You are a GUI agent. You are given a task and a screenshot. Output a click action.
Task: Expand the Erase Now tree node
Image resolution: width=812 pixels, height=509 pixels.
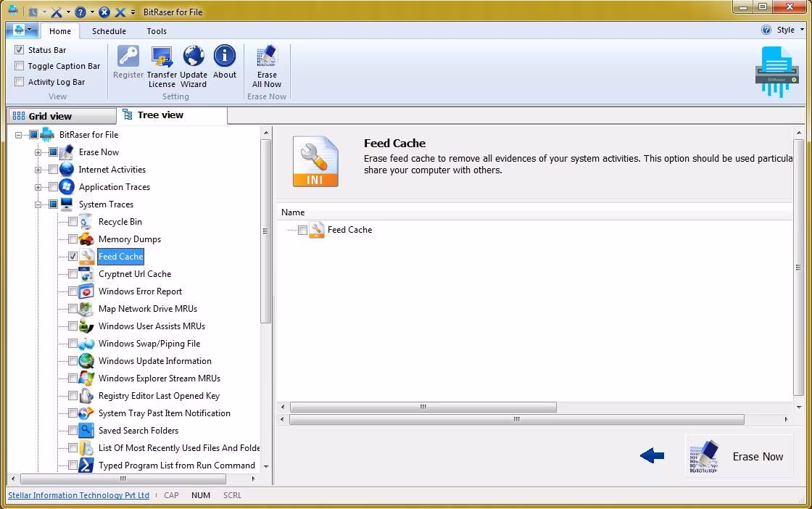(38, 152)
